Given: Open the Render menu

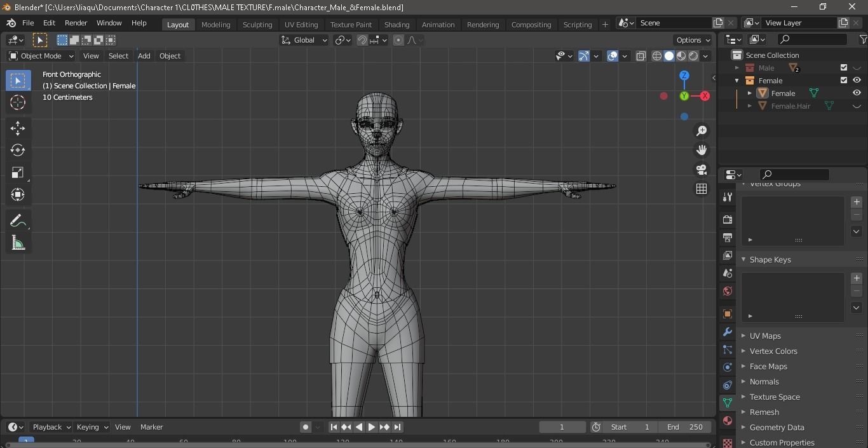Looking at the screenshot, I should pyautogui.click(x=76, y=23).
